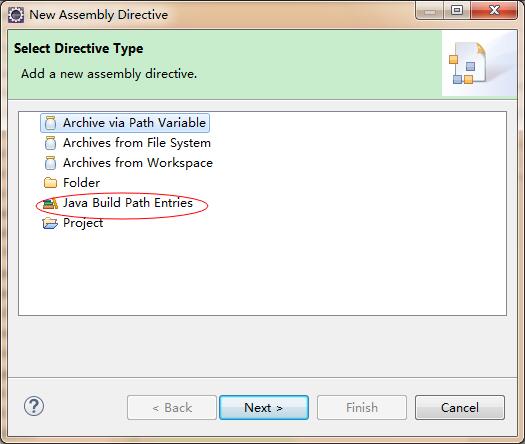Click the yellow Folder icon in the list
Viewport: 525px width, 444px height.
(51, 183)
